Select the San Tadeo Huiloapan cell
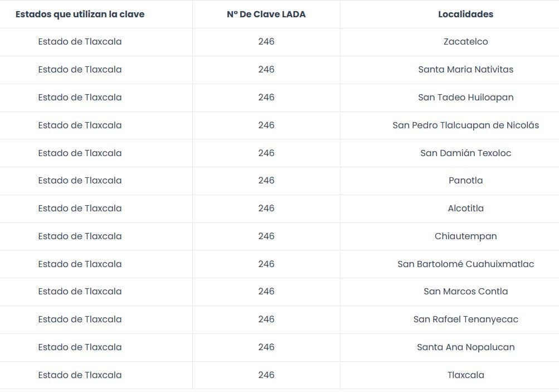559x392 pixels. tap(465, 98)
